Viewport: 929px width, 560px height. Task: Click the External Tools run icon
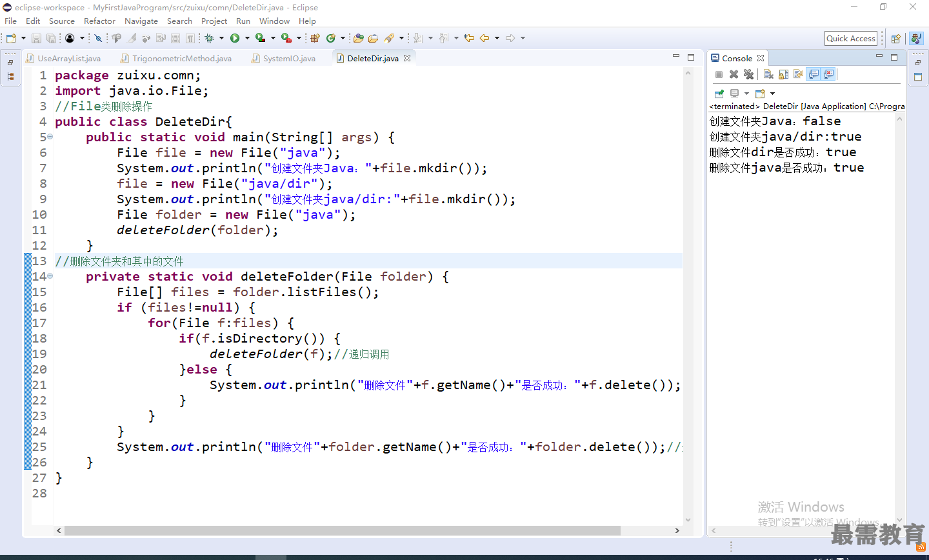286,38
